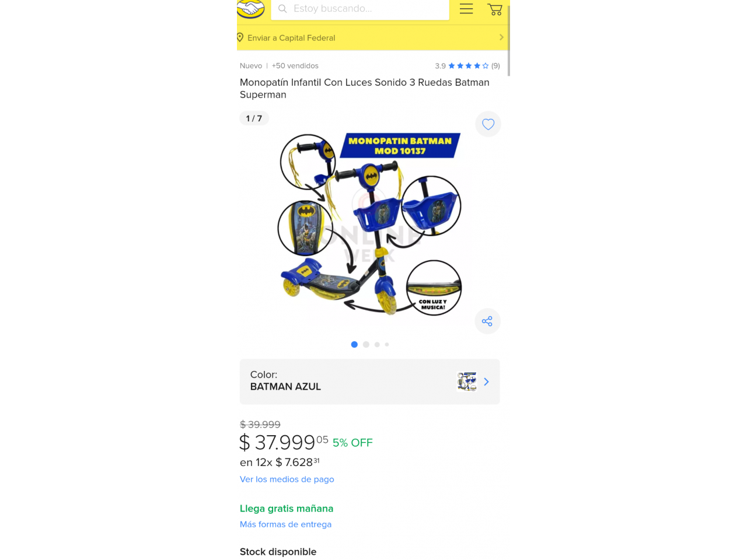
Task: Share this product listing
Action: pos(487,321)
